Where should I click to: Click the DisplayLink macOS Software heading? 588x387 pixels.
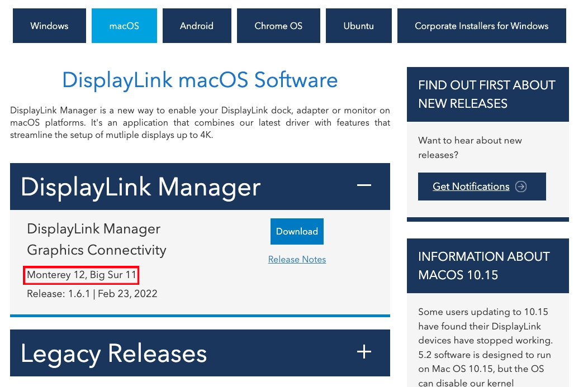pos(200,80)
